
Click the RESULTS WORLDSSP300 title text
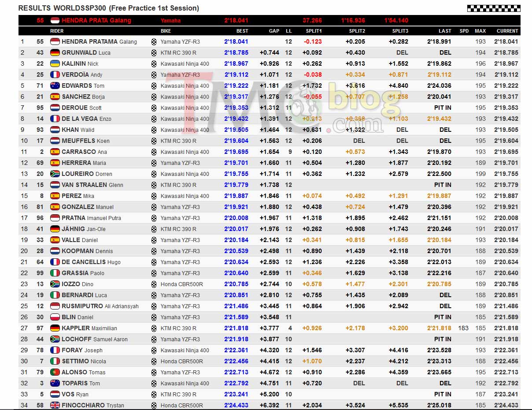109,8
